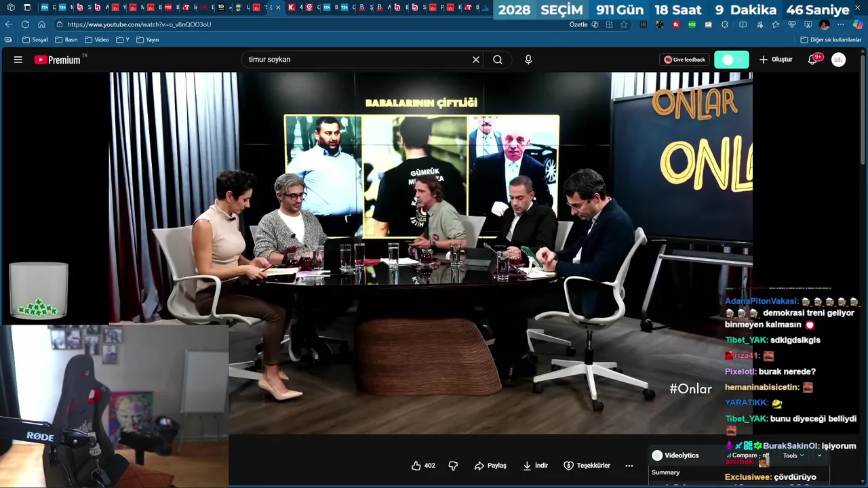The height and width of the screenshot is (488, 868).
Task: Reload the page with the refresh icon
Action: (x=25, y=24)
